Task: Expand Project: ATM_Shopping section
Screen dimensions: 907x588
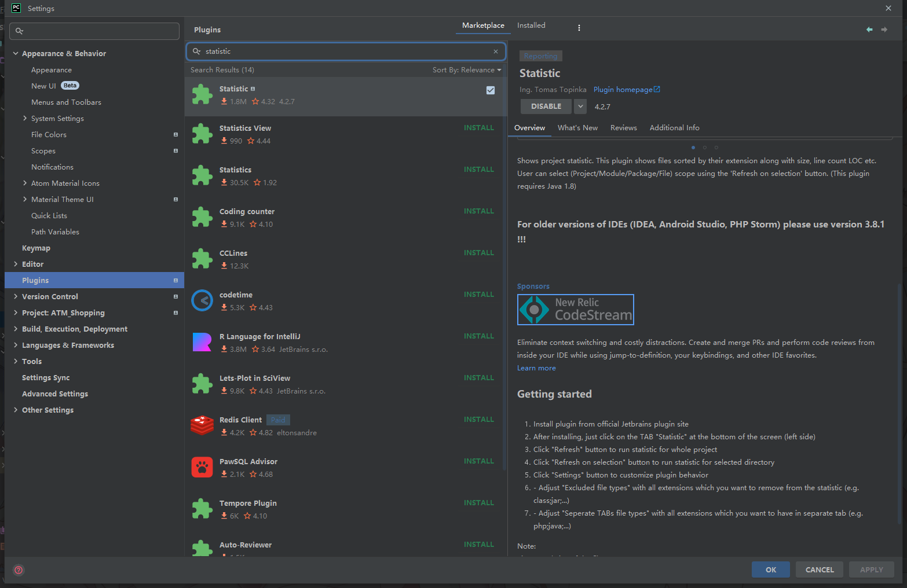Action: [x=16, y=313]
